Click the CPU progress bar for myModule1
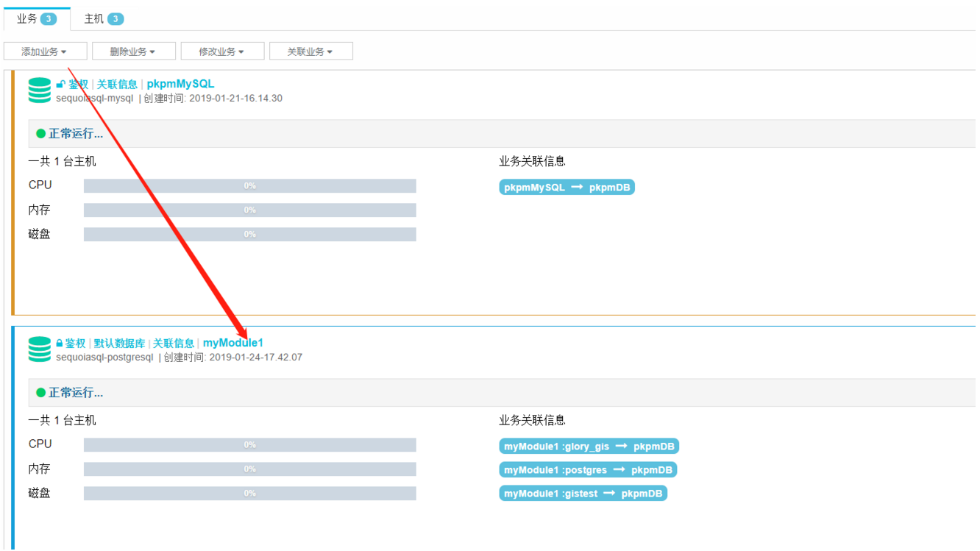 (250, 445)
